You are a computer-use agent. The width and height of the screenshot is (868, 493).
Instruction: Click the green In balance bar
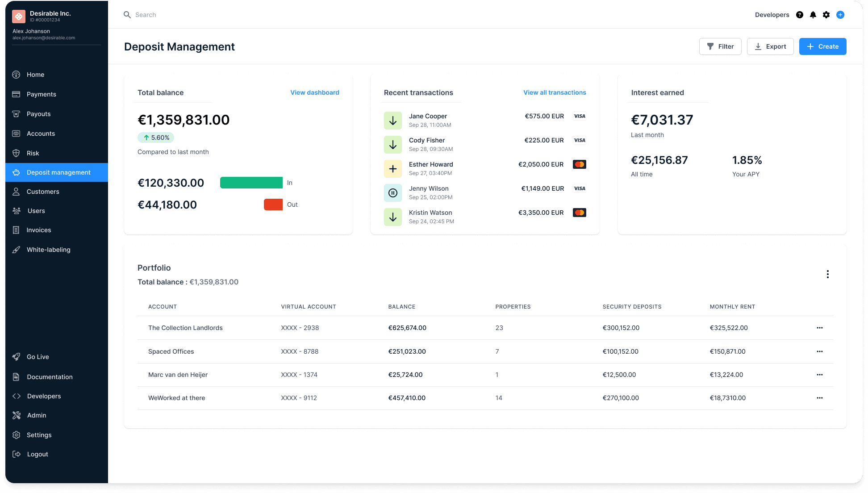251,183
